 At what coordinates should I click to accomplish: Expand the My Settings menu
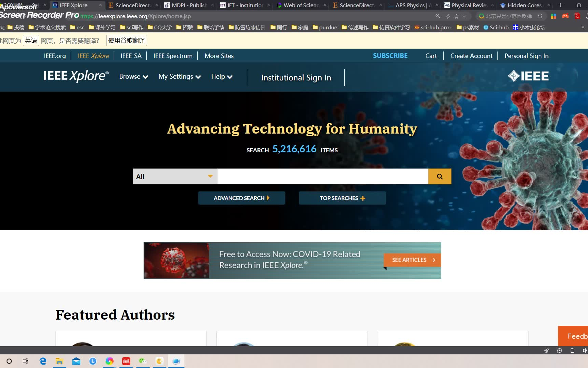pos(179,77)
